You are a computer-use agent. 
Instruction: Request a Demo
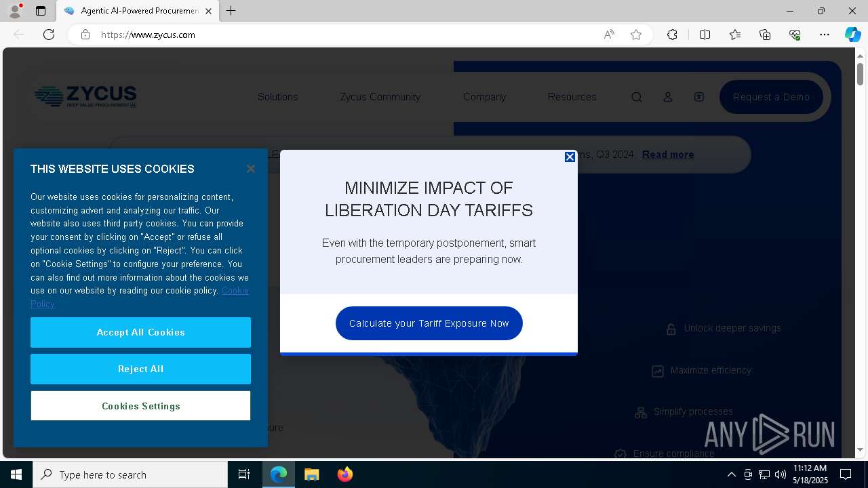[x=771, y=97]
